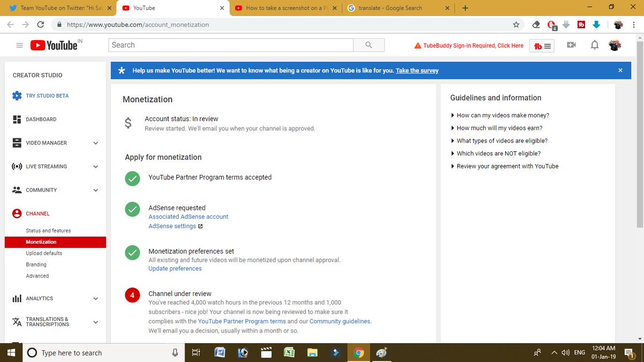Screen dimensions: 644x362
Task: Select Upload defaults in sidebar
Action: [44, 253]
